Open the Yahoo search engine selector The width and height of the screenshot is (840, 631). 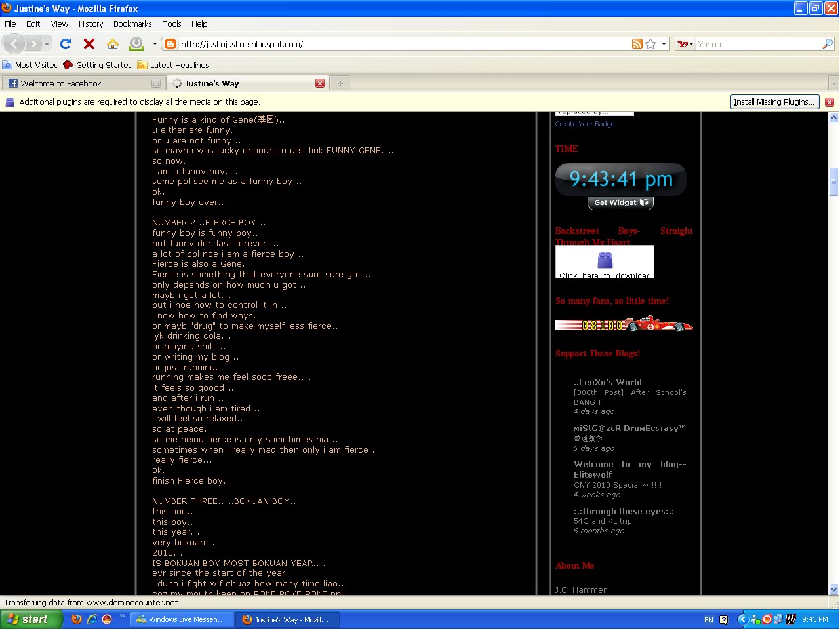coord(685,44)
